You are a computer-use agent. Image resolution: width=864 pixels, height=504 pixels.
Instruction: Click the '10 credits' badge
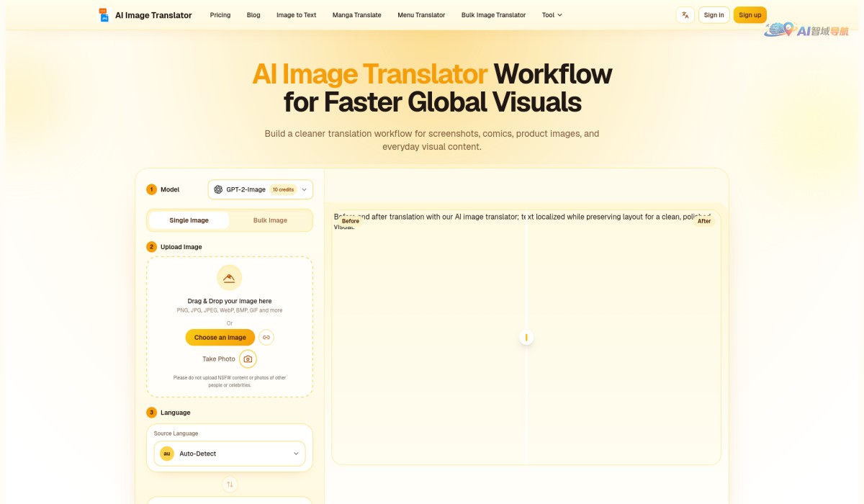click(x=283, y=189)
